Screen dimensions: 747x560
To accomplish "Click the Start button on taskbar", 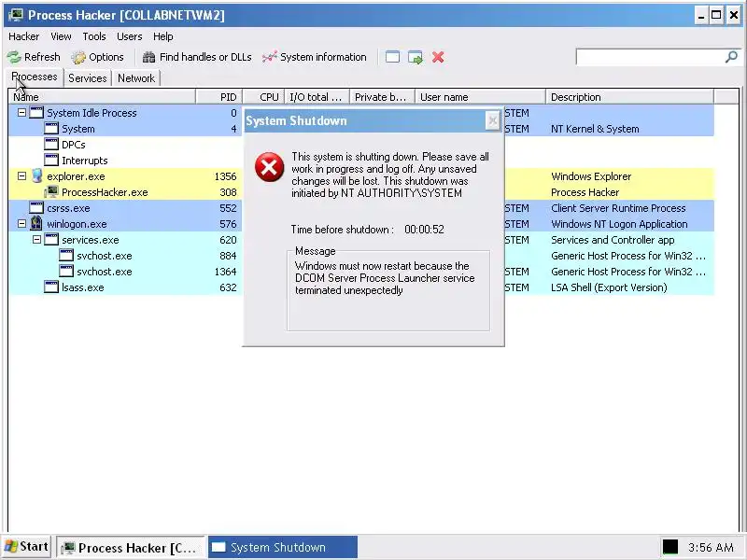I will coord(27,547).
